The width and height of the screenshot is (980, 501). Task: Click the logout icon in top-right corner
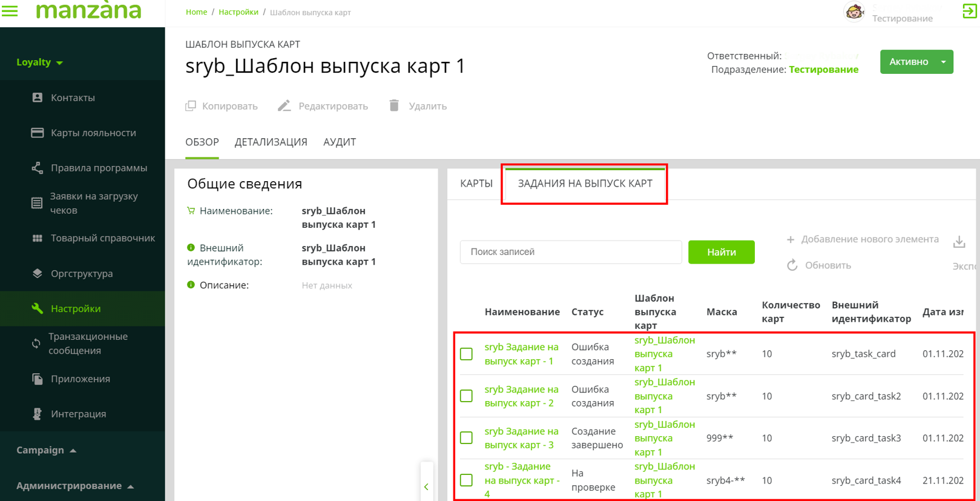pyautogui.click(x=969, y=11)
